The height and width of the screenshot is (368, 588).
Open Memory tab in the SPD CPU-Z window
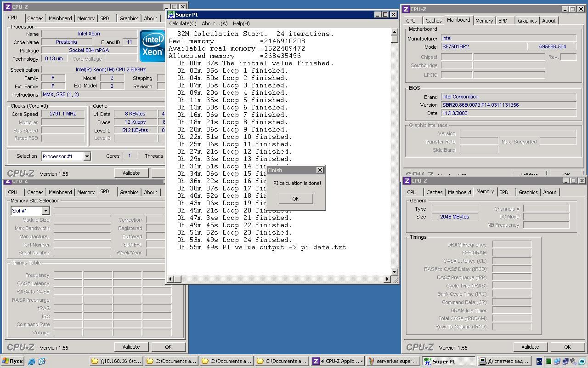tap(86, 192)
